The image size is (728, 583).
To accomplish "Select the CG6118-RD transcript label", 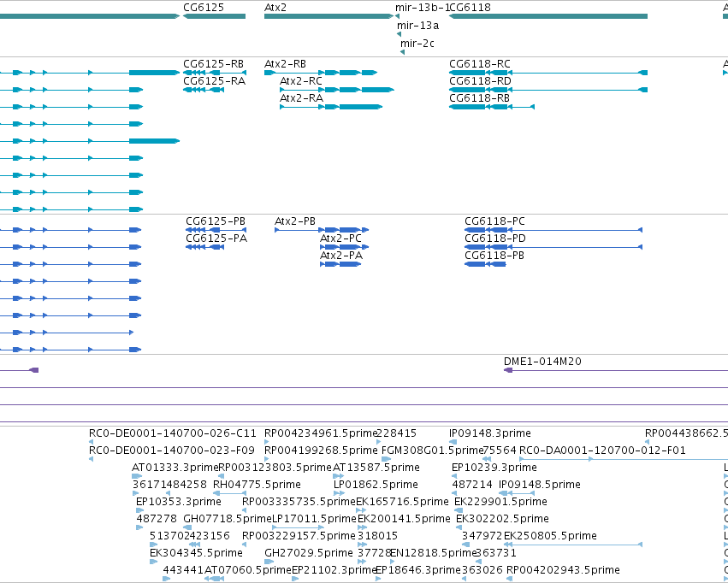I will point(480,81).
